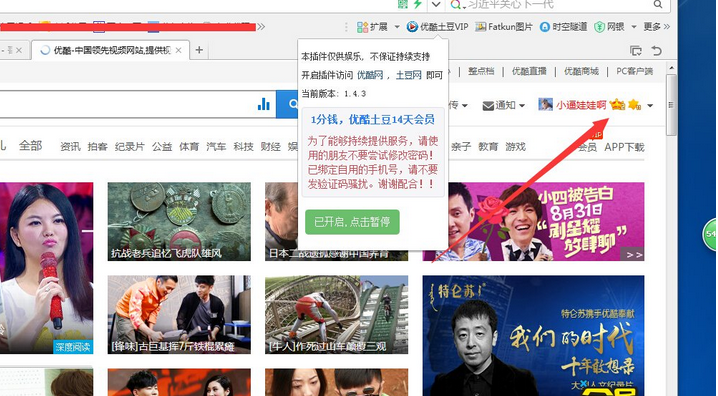
Task: Click the scrollbar up arrow
Action: pos(671,68)
